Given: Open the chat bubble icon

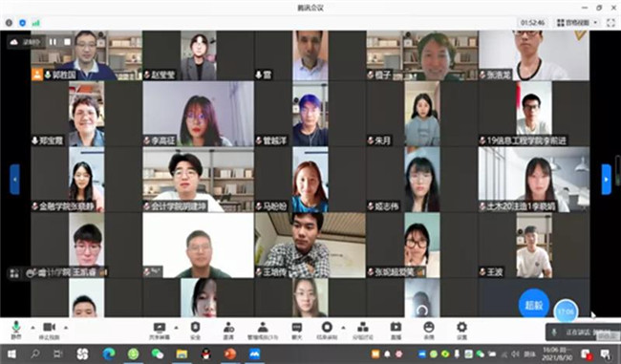Looking at the screenshot, I should click(x=296, y=331).
